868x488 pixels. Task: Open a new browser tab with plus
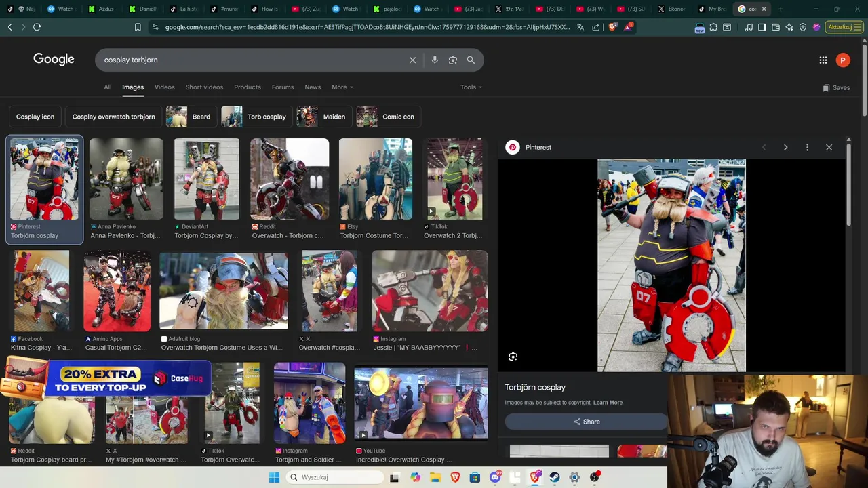point(781,9)
